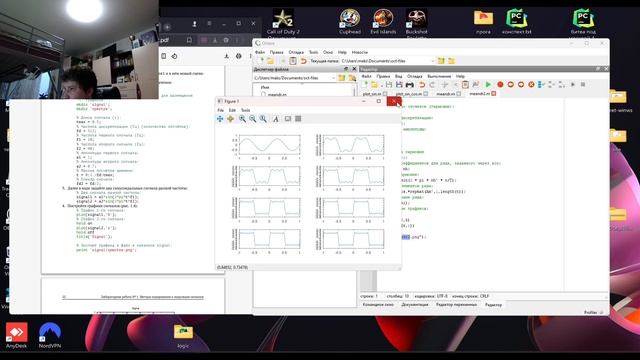This screenshot has width=640, height=360.
Task: Select the insert text tool in Figure 1
Action: tap(276, 119)
